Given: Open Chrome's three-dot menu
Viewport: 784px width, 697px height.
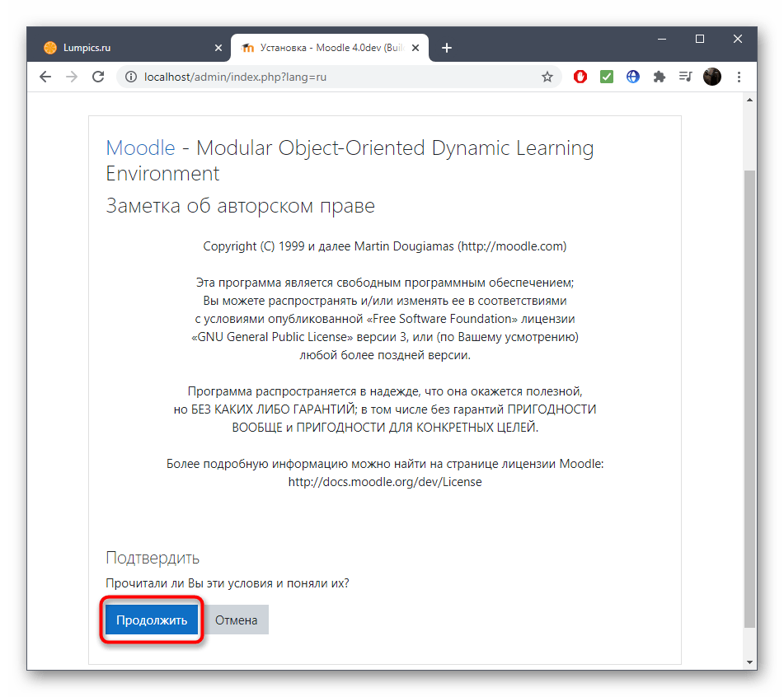Looking at the screenshot, I should coord(739,77).
